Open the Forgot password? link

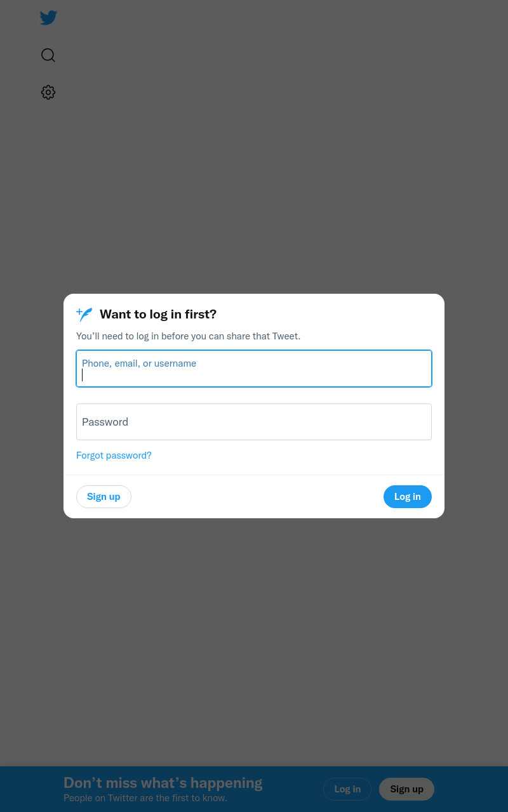click(114, 455)
